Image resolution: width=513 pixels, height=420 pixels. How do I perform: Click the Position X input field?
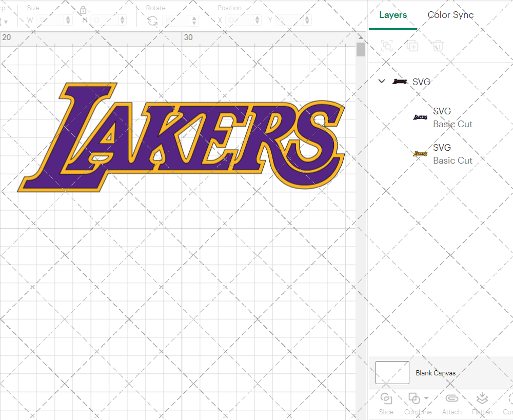240,21
